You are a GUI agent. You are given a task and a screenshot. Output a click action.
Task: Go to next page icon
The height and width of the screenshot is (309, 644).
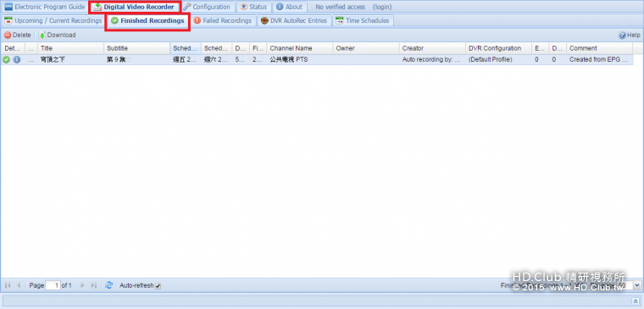click(x=82, y=285)
